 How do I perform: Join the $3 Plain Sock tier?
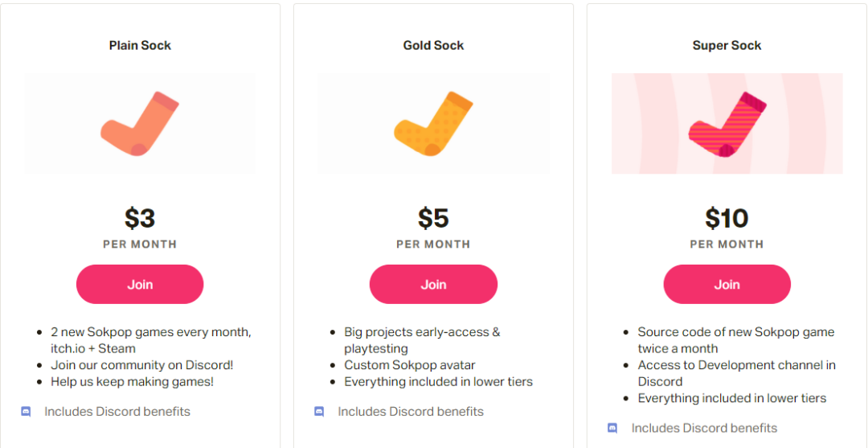point(140,284)
